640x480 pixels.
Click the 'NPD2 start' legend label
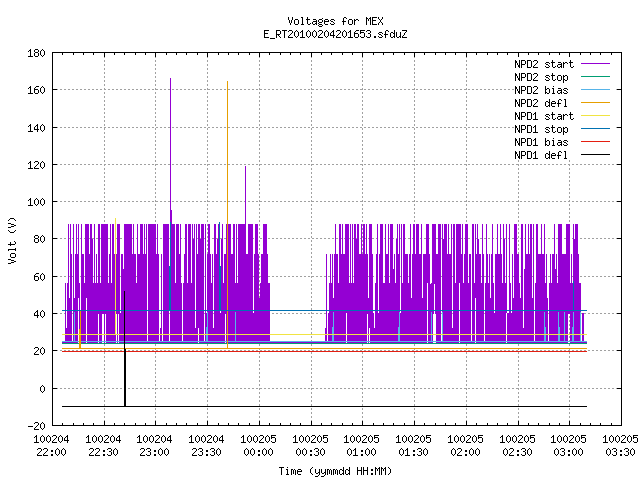(544, 64)
